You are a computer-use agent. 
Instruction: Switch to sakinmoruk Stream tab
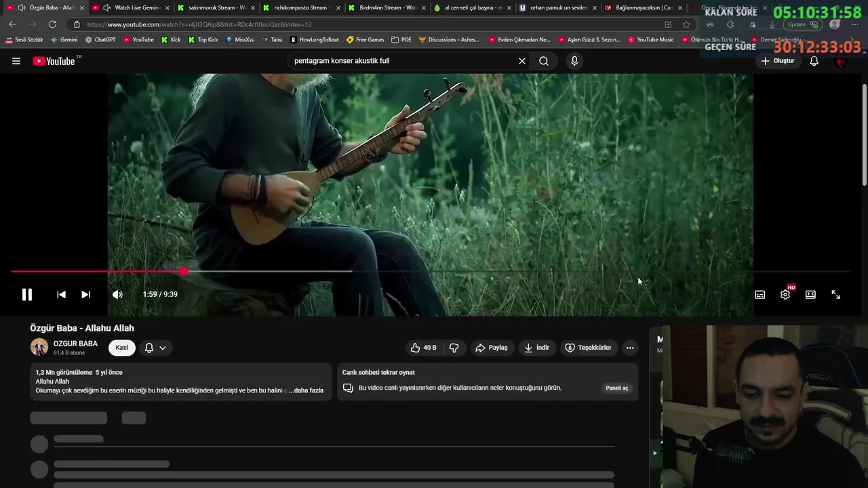217,7
